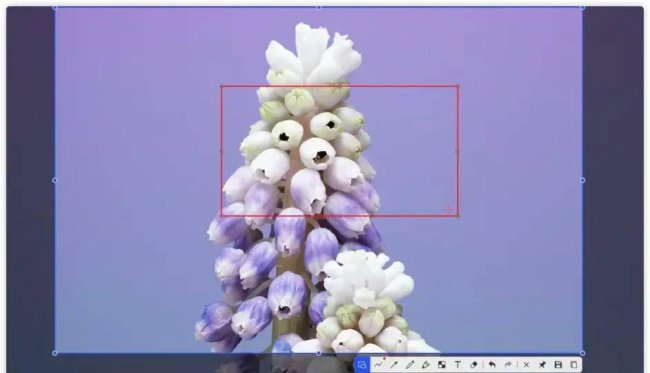Click the bottom-right selection corner handle
This screenshot has width=650, height=373.
(x=582, y=353)
